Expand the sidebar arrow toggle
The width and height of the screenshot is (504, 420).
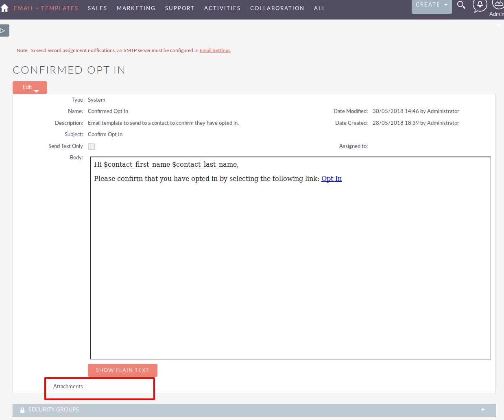pyautogui.click(x=4, y=30)
